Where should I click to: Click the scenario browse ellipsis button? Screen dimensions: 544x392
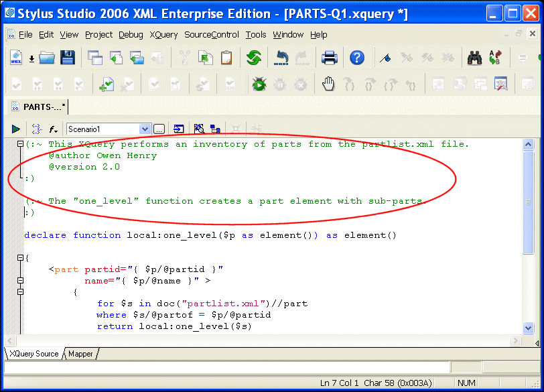(159, 129)
